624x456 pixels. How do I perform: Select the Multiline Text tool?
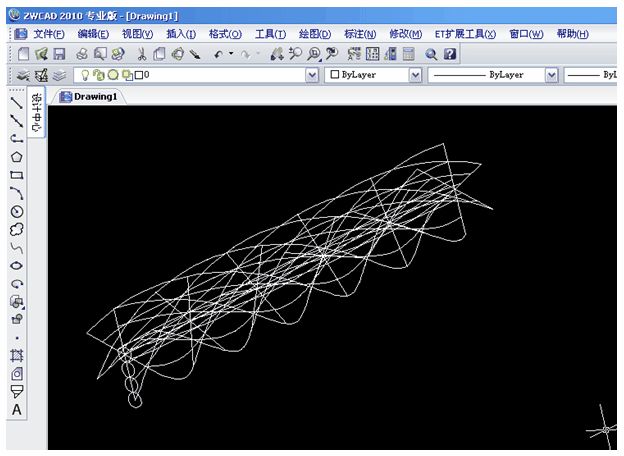[x=16, y=410]
